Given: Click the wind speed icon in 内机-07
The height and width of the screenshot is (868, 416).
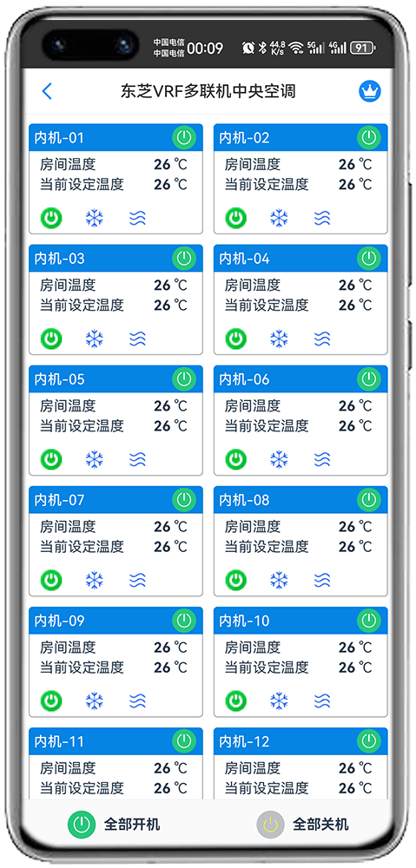Looking at the screenshot, I should pyautogui.click(x=138, y=580).
